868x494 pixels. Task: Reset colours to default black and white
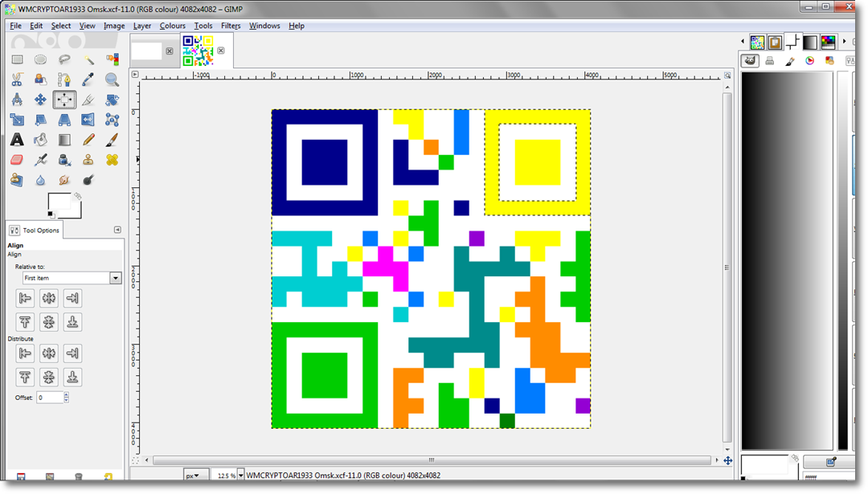coord(51,214)
